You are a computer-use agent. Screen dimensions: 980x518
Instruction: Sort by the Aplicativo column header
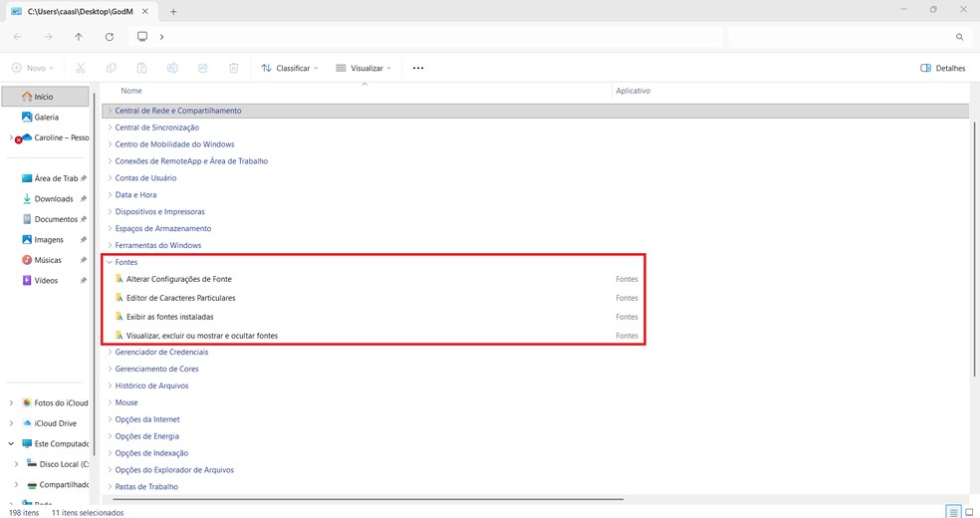point(633,91)
